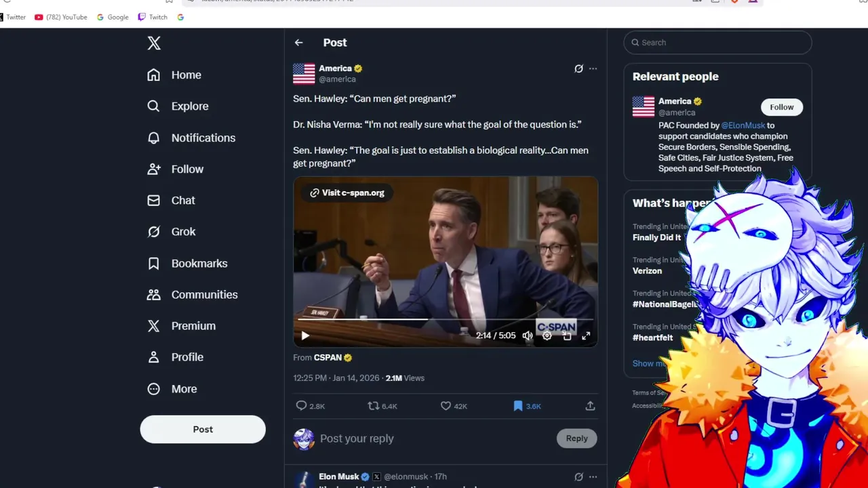
Task: Click the Search input field
Action: tap(717, 42)
